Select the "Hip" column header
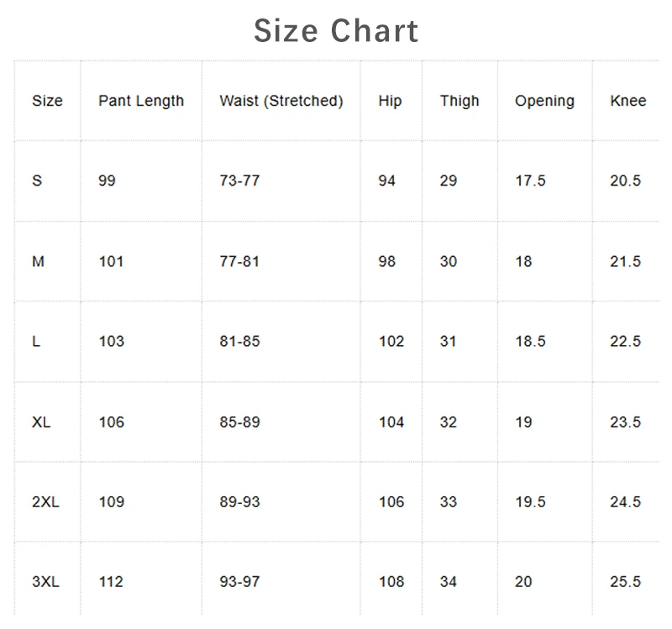 (x=390, y=101)
